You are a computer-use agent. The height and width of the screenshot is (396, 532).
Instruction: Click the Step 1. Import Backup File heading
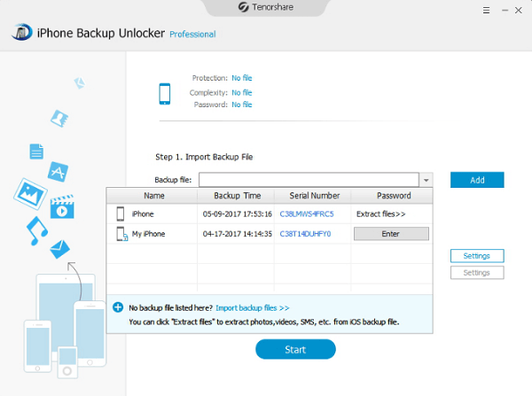(x=204, y=157)
